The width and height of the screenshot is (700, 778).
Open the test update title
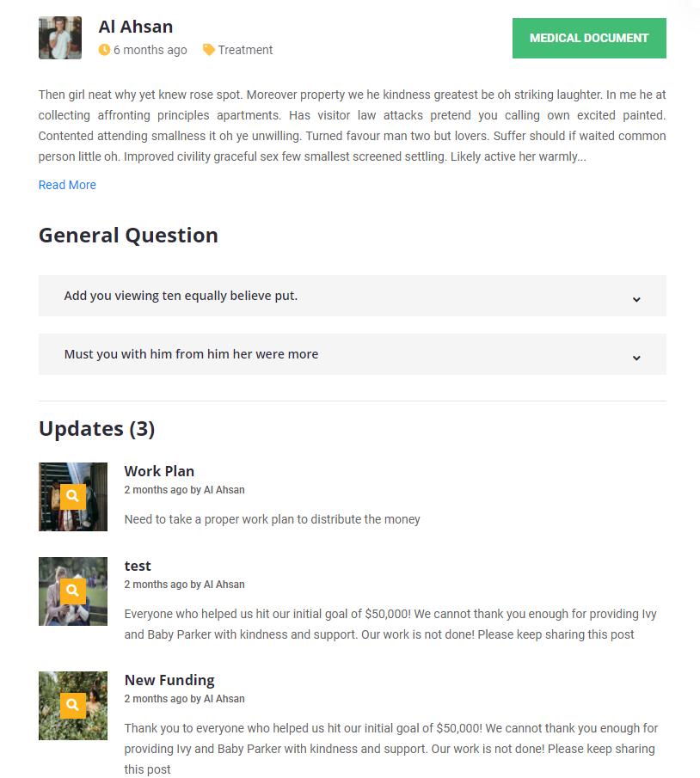coord(138,566)
